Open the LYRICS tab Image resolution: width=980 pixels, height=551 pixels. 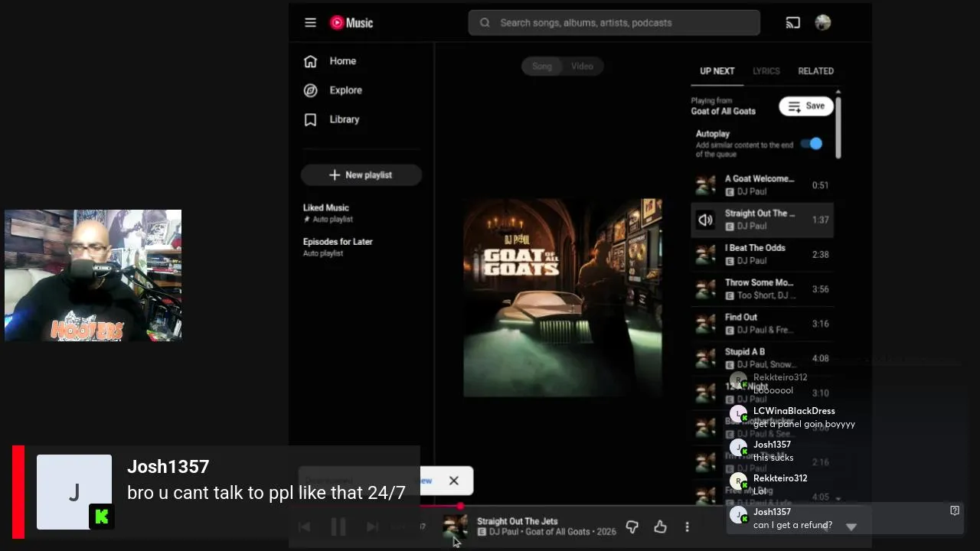click(x=766, y=71)
